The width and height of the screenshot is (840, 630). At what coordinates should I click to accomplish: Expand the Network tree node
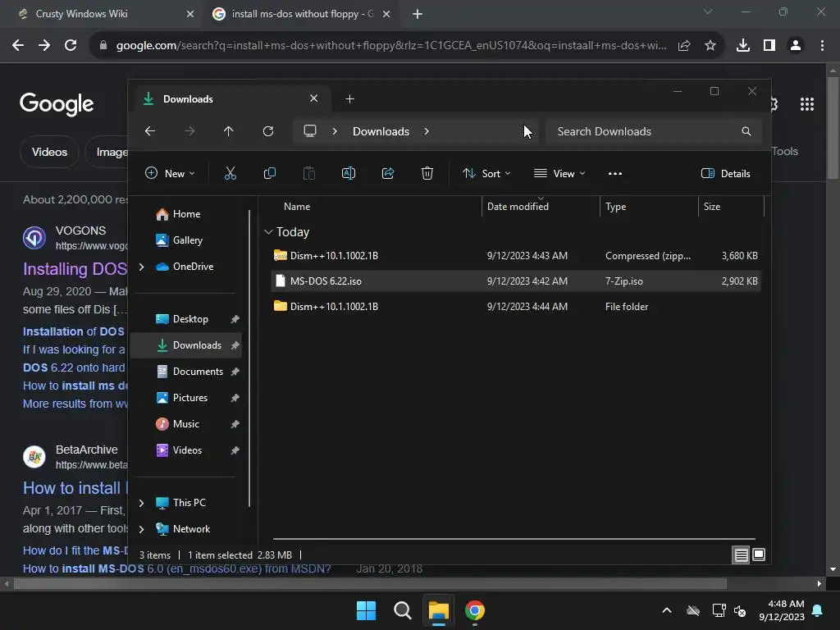[141, 529]
